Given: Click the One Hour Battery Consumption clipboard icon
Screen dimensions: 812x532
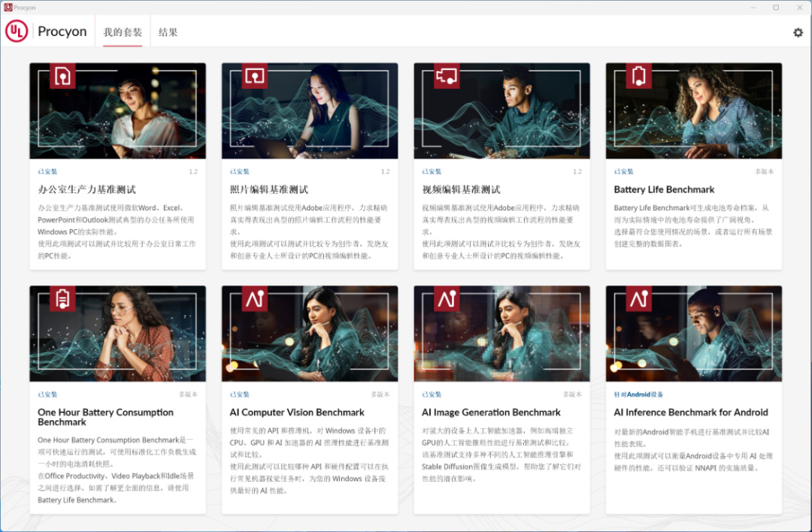Looking at the screenshot, I should pyautogui.click(x=62, y=298).
